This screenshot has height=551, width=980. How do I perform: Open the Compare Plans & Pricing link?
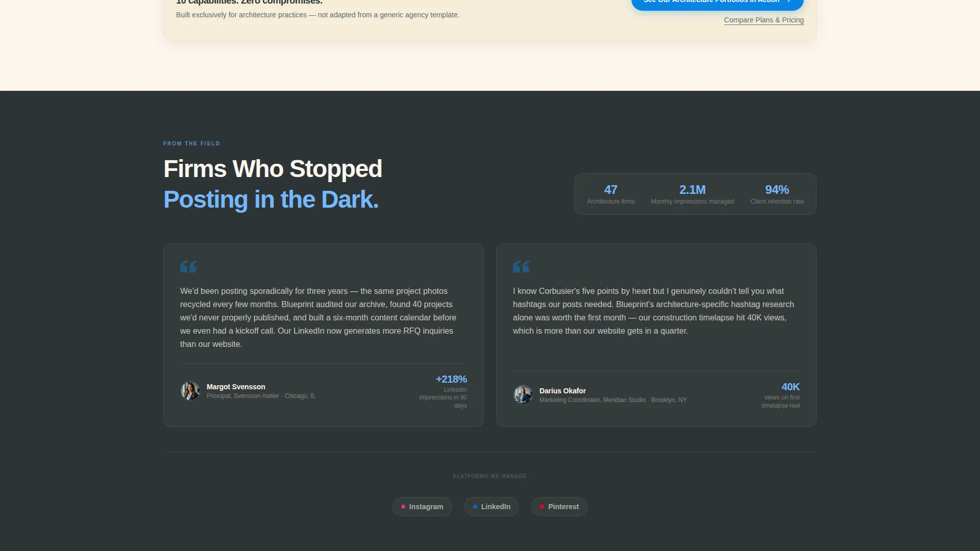point(764,20)
